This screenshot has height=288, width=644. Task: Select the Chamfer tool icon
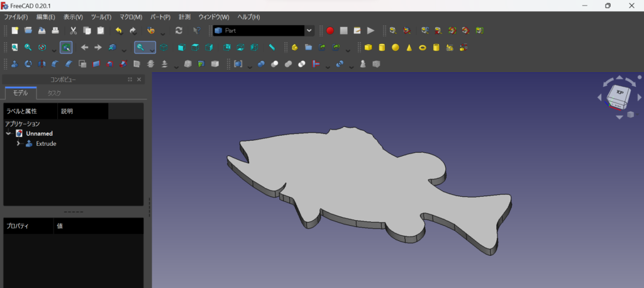69,64
